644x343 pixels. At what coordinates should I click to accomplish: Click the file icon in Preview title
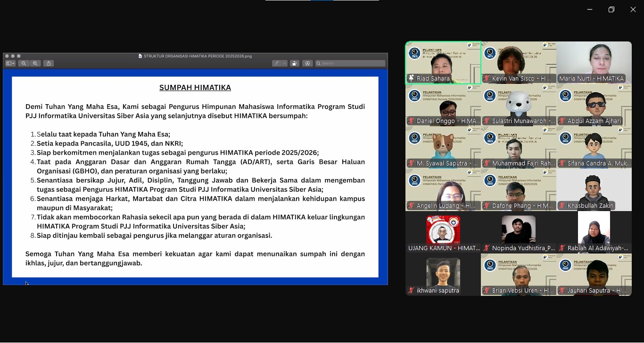140,56
